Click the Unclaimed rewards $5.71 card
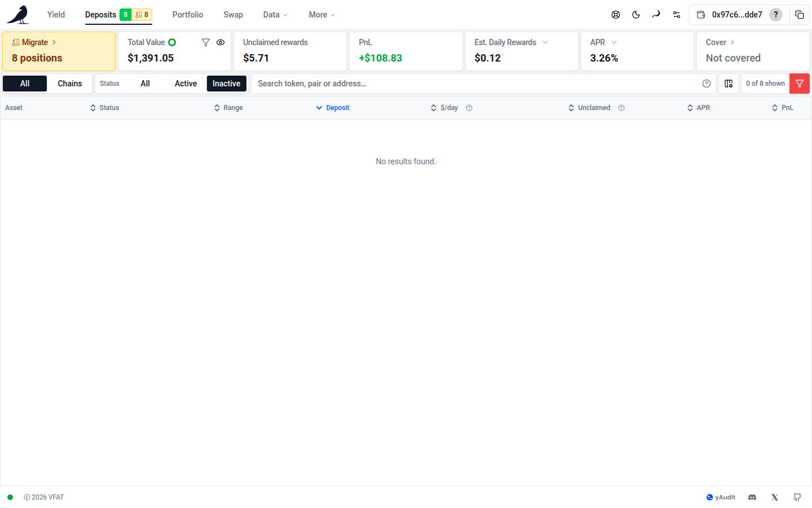This screenshot has height=508, width=812. click(290, 51)
